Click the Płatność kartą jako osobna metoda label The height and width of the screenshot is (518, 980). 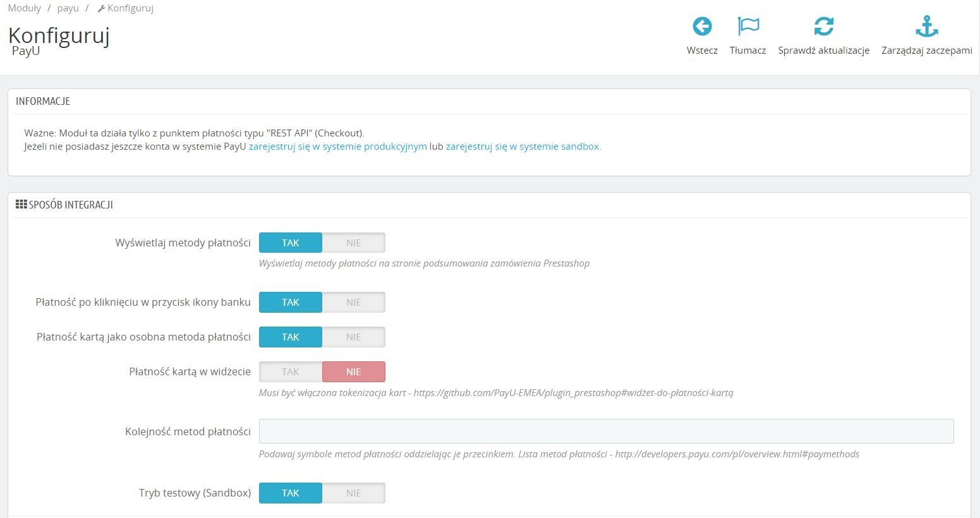pos(143,337)
